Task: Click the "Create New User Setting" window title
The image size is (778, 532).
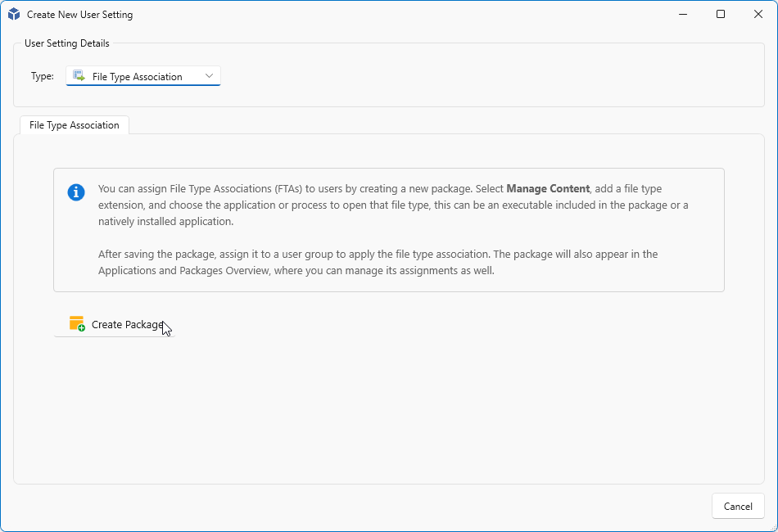Action: coord(79,15)
